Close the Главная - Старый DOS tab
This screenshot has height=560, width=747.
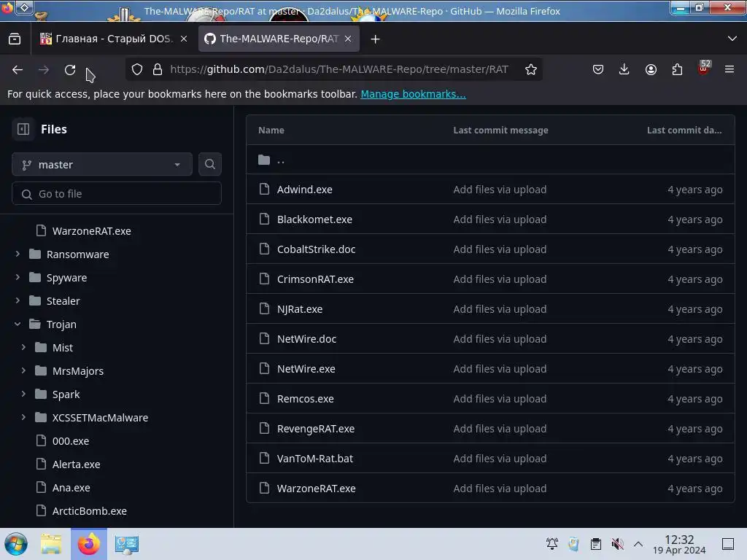184,39
